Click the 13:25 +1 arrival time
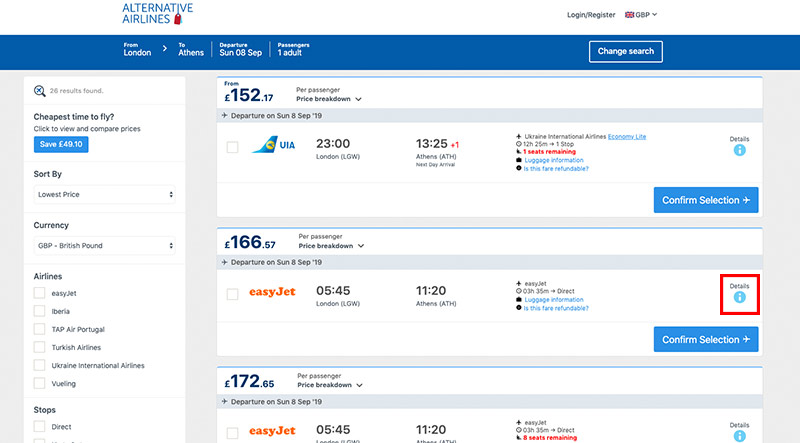Image resolution: width=800 pixels, height=443 pixels. (437, 144)
